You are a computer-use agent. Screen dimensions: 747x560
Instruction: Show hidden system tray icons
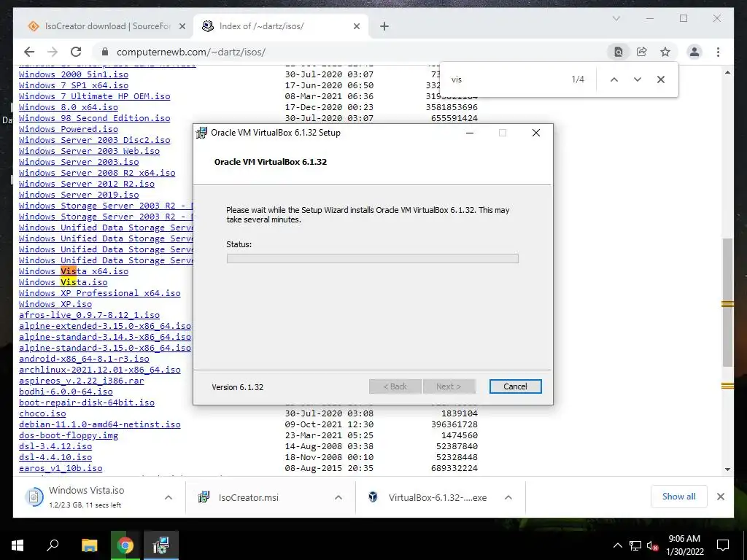click(x=617, y=545)
